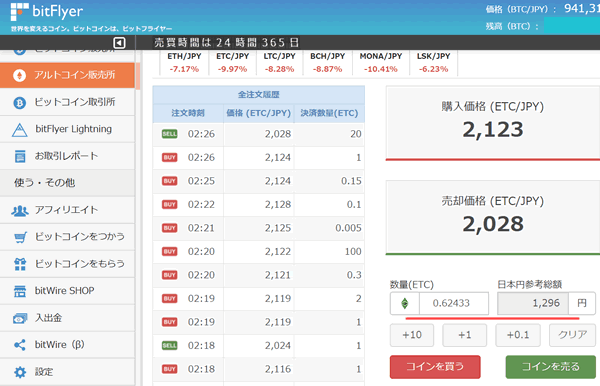The height and width of the screenshot is (386, 600).
Task: Click the shopping cart icon for ビットコインをつかう
Action: [20, 238]
